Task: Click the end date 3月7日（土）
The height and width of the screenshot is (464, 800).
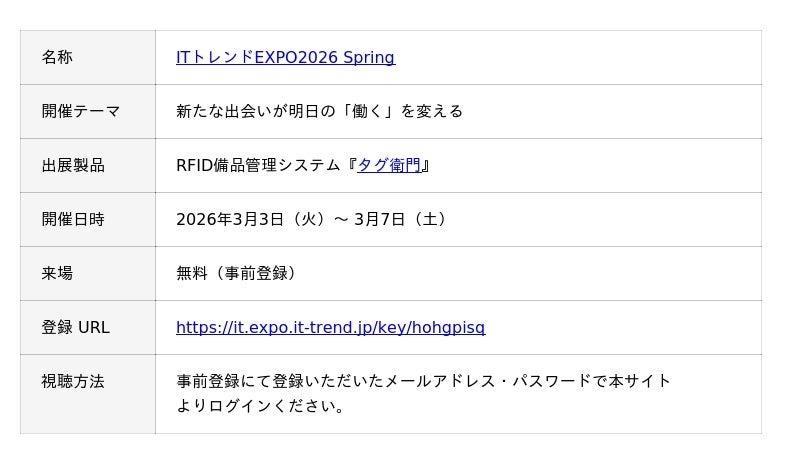Action: [x=400, y=219]
